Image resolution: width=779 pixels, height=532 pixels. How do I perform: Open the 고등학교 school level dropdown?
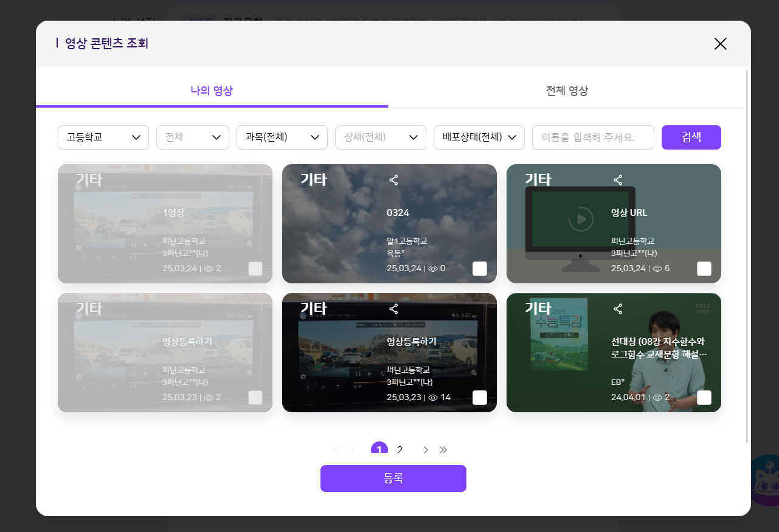[103, 137]
